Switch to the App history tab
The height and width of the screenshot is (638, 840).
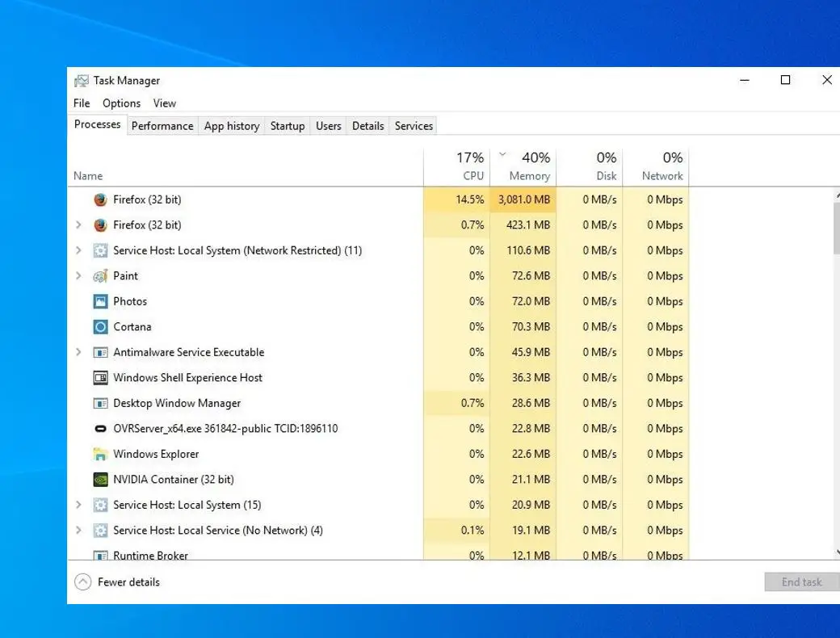232,126
